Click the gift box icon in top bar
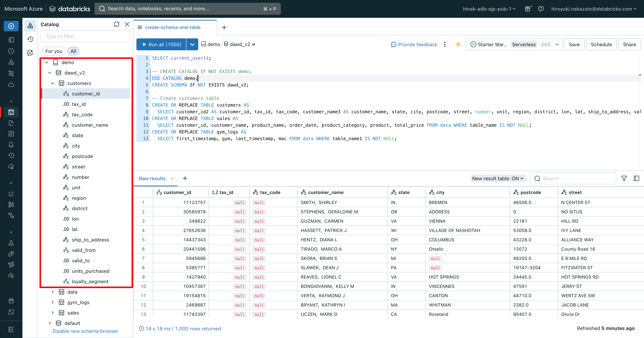This screenshot has height=338, width=644. point(528,9)
